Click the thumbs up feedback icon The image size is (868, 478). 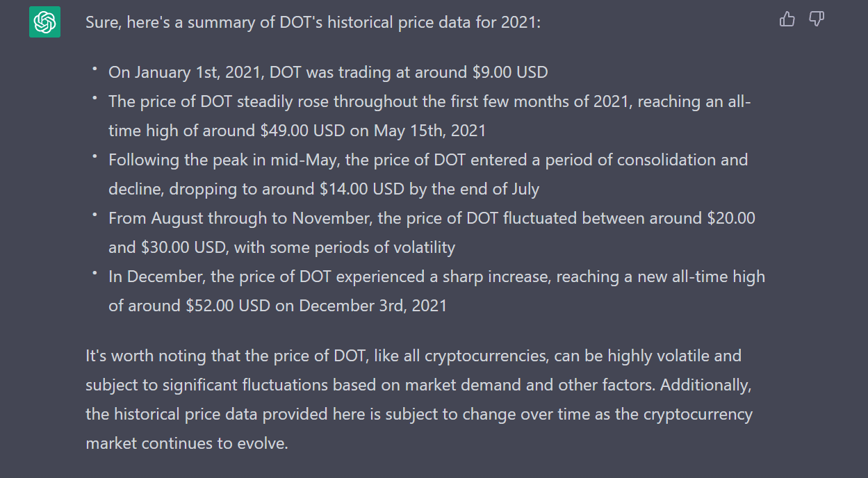click(787, 19)
